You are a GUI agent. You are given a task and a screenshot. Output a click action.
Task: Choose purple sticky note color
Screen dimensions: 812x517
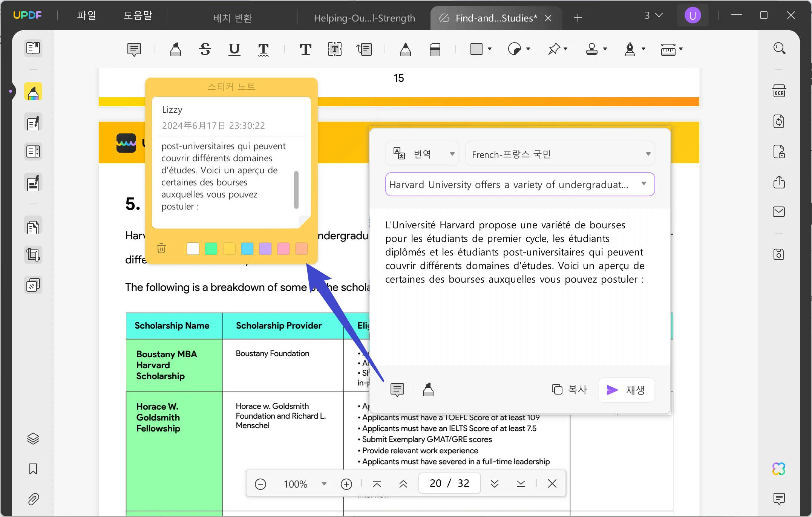[265, 249]
